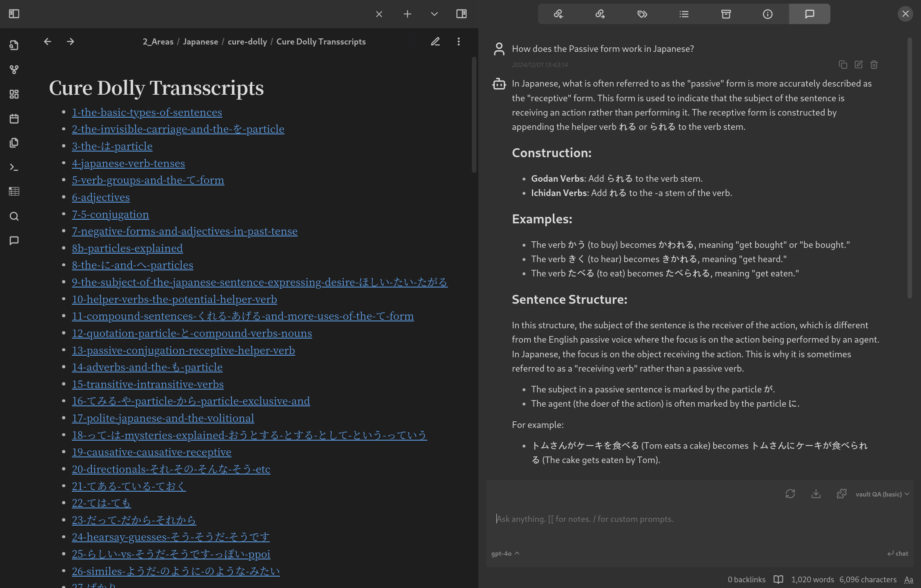
Task: Switch to the outline list tab
Action: pos(684,14)
